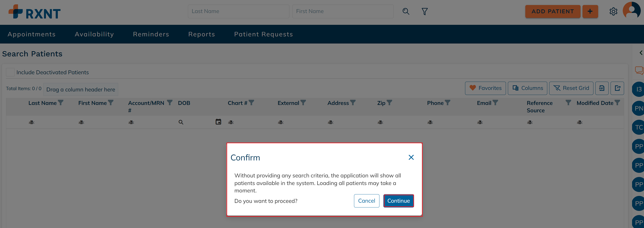This screenshot has width=644, height=228.
Task: Open the DOB calendar picker icon
Action: point(218,122)
